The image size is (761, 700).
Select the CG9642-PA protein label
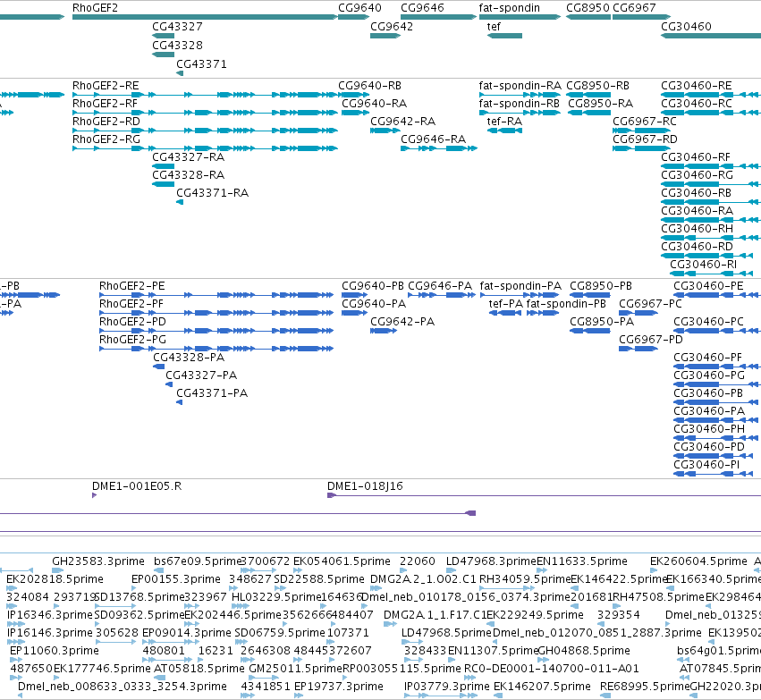[402, 322]
